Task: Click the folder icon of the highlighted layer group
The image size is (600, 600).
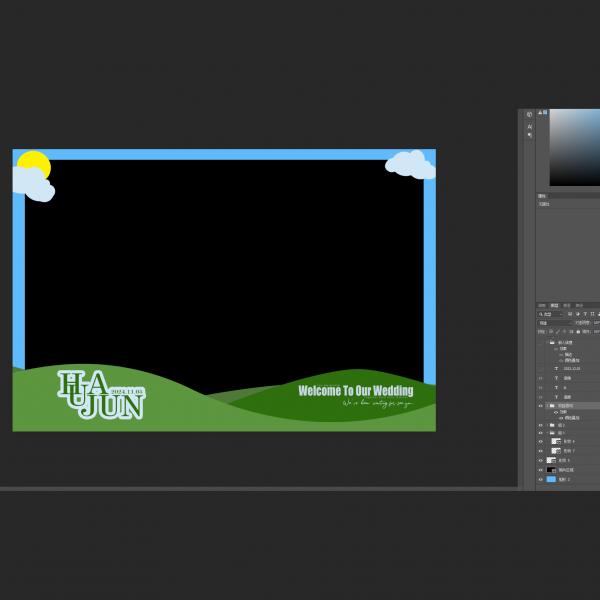Action: click(551, 406)
